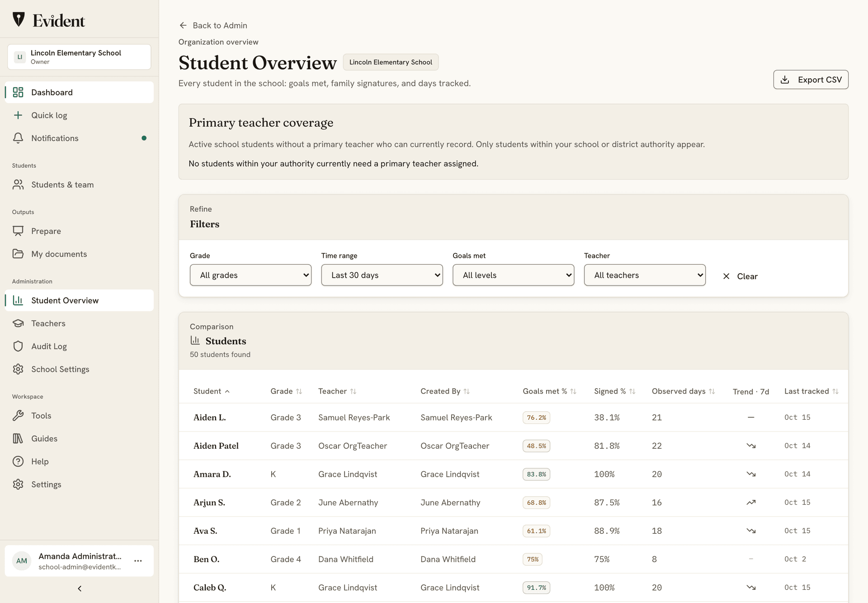Click the Guides books icon
This screenshot has width=868, height=603.
point(18,438)
